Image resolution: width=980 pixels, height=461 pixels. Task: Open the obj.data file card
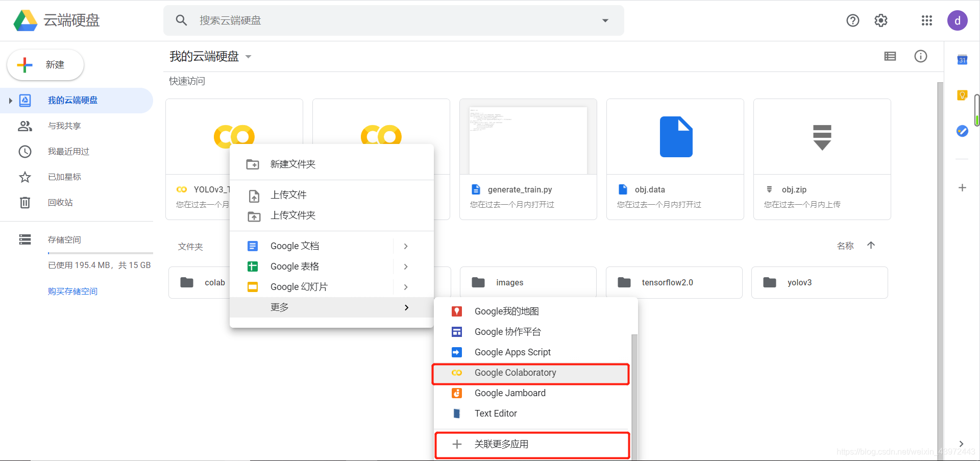[675, 159]
